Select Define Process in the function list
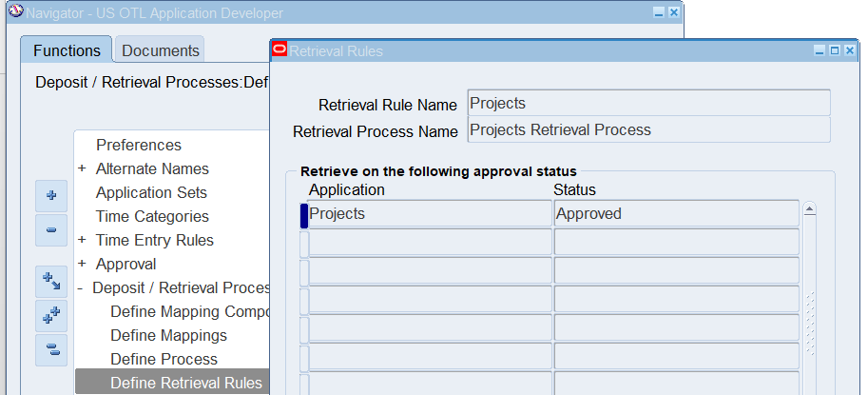Screen dimensions: 868x395 (164, 359)
